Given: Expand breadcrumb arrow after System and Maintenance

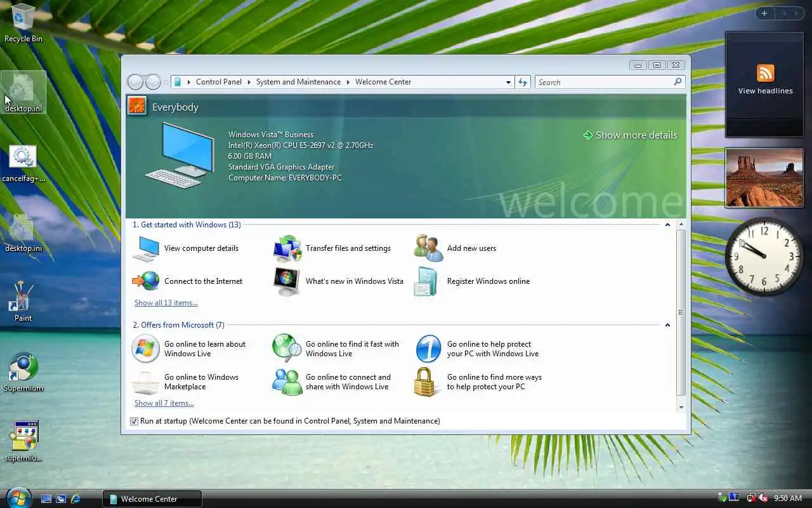Looking at the screenshot, I should pyautogui.click(x=348, y=82).
